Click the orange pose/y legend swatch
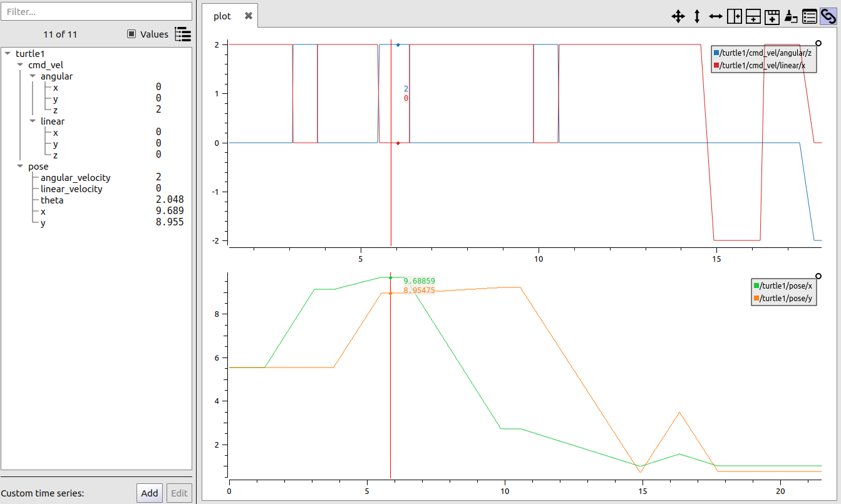 point(756,298)
